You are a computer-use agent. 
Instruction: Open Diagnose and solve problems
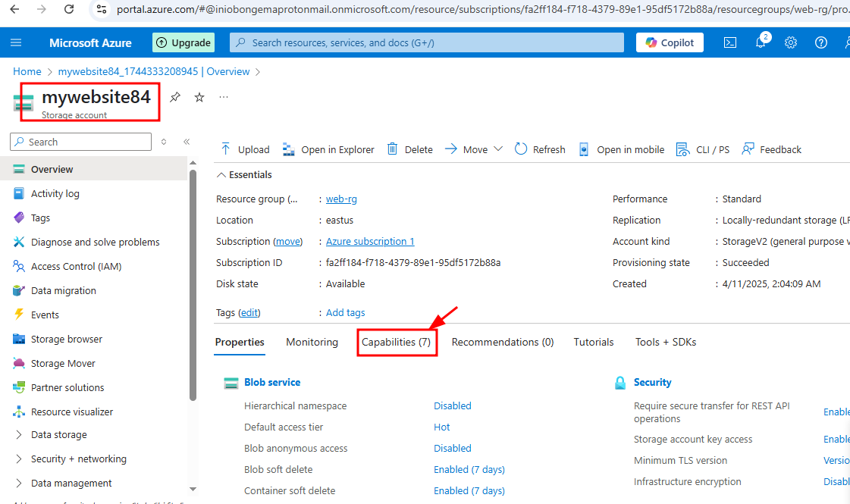pos(93,243)
